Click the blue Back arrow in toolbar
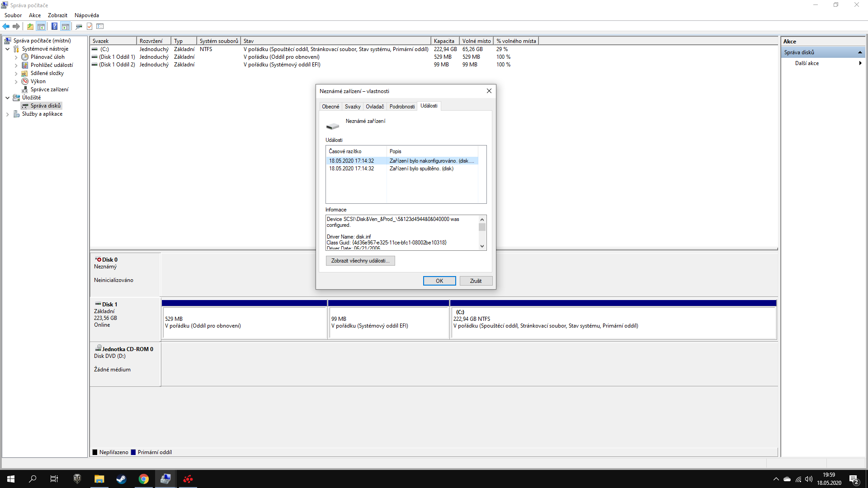The image size is (868, 488). 6,27
